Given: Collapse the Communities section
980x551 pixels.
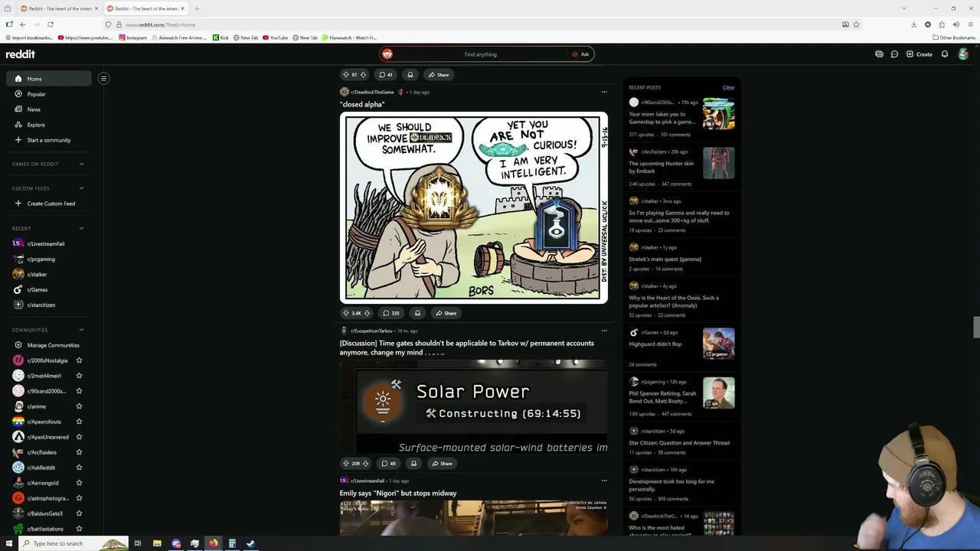Looking at the screenshot, I should (81, 330).
